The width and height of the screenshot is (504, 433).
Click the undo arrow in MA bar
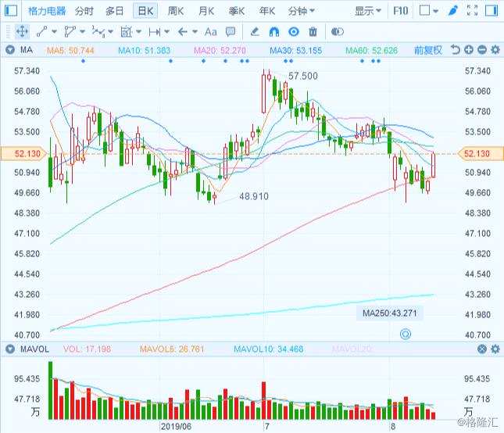[x=455, y=50]
